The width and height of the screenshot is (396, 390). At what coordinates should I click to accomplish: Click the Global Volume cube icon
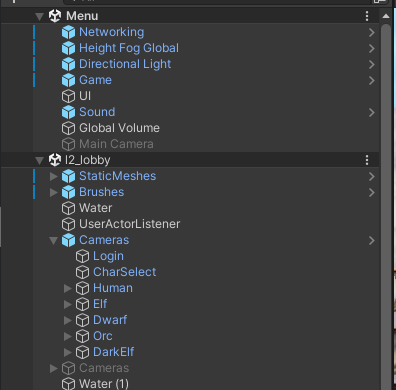68,128
